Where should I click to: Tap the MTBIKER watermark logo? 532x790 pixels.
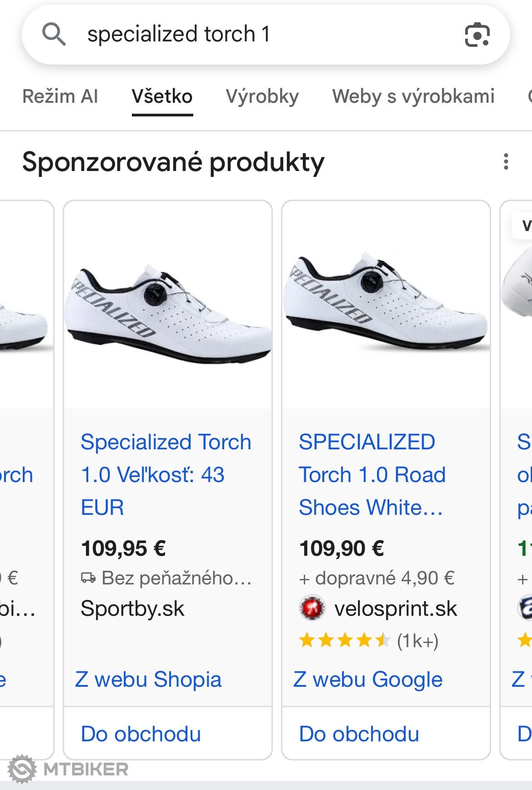click(68, 769)
